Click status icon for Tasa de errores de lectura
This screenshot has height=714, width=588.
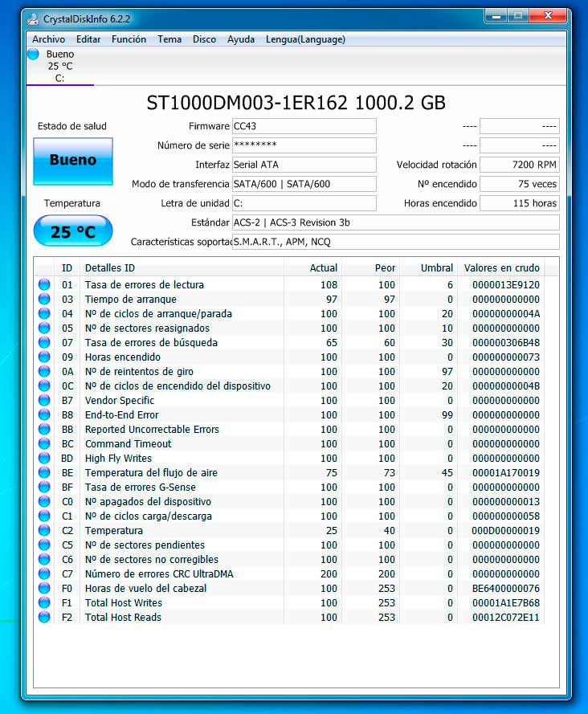coord(44,284)
